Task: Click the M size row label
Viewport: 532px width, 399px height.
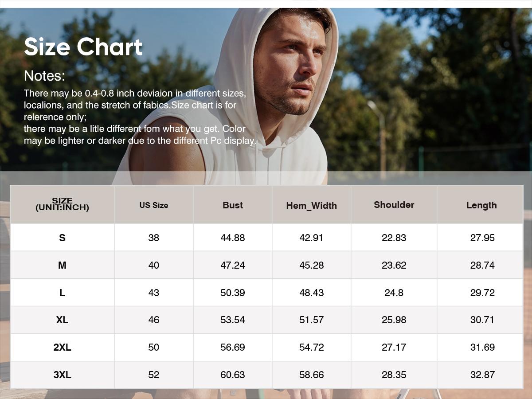Action: [62, 265]
